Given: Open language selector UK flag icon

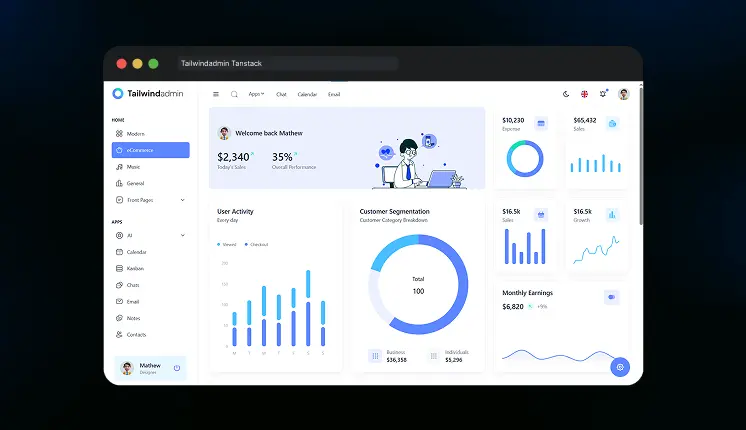Looking at the screenshot, I should (x=584, y=94).
